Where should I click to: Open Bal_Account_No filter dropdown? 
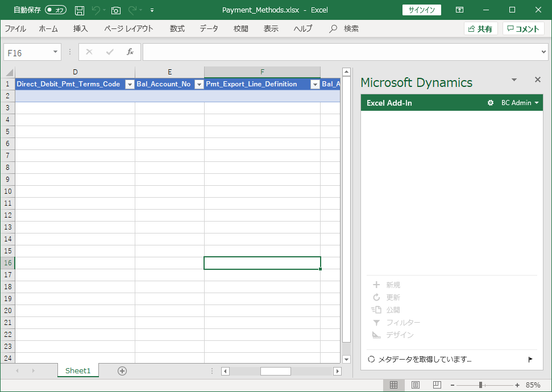pos(200,85)
